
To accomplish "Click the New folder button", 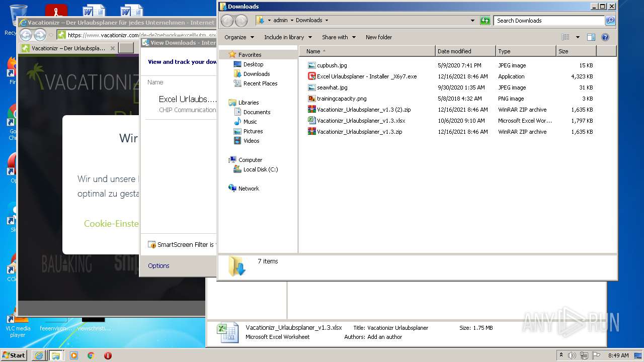I will [x=379, y=37].
